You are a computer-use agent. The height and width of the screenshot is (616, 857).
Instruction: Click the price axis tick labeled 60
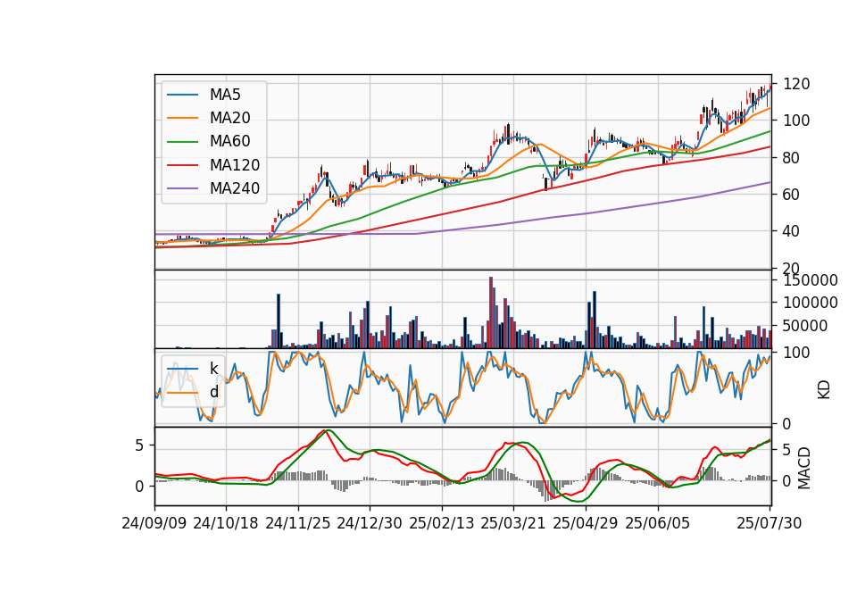(x=792, y=195)
